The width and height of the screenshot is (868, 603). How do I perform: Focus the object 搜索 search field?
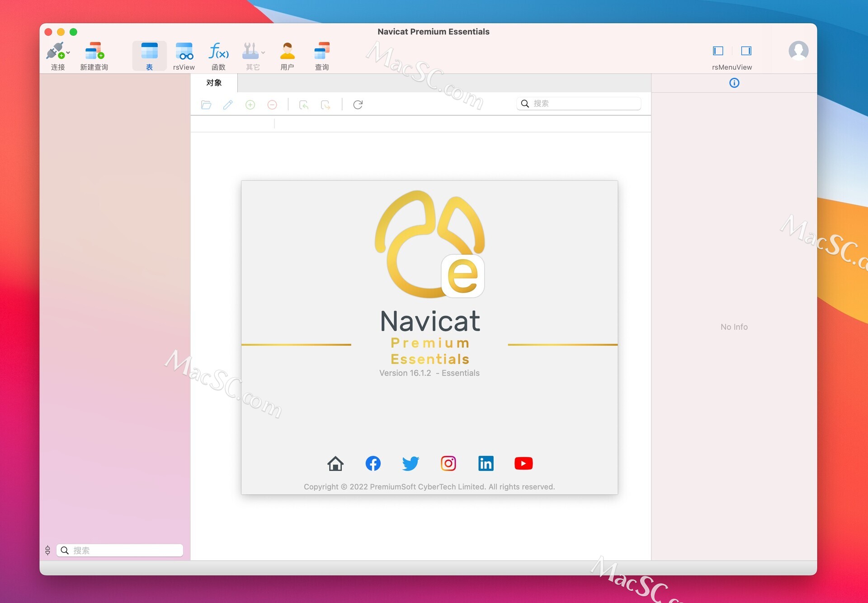click(x=579, y=104)
